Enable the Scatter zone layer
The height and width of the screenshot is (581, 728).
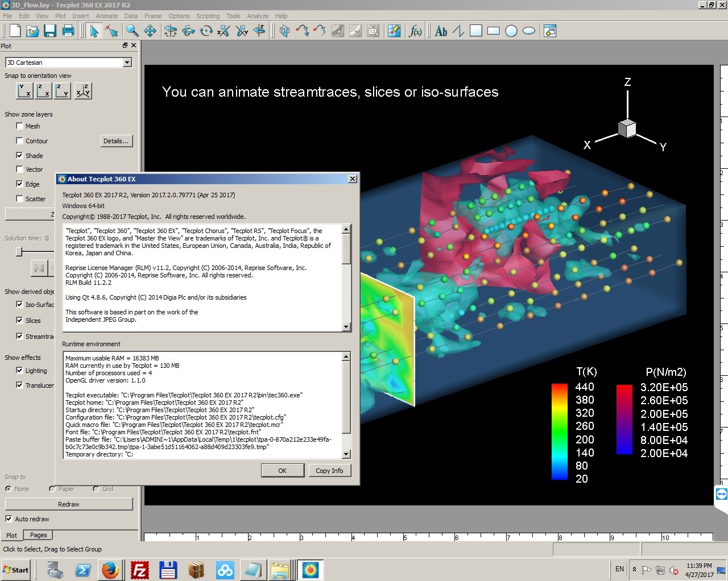click(x=19, y=198)
